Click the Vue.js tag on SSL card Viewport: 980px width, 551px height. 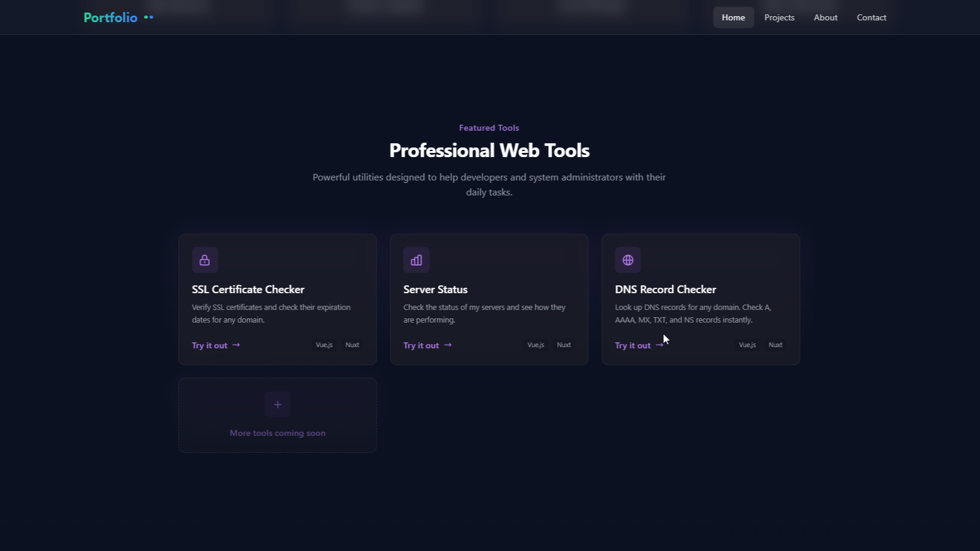[x=324, y=345]
